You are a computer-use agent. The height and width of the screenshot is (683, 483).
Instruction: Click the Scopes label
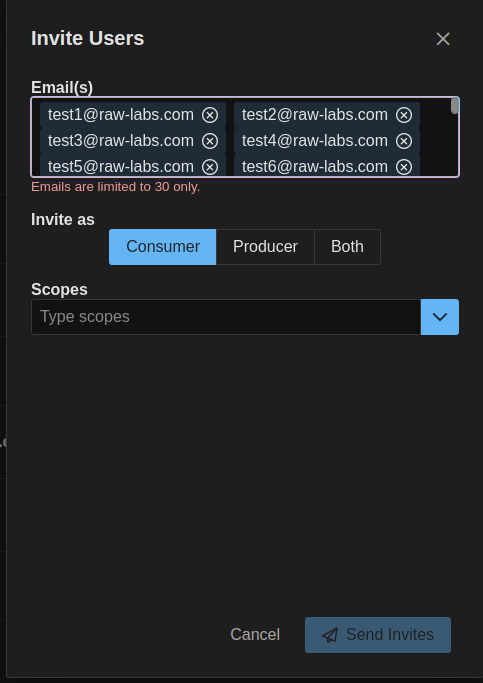tap(59, 290)
